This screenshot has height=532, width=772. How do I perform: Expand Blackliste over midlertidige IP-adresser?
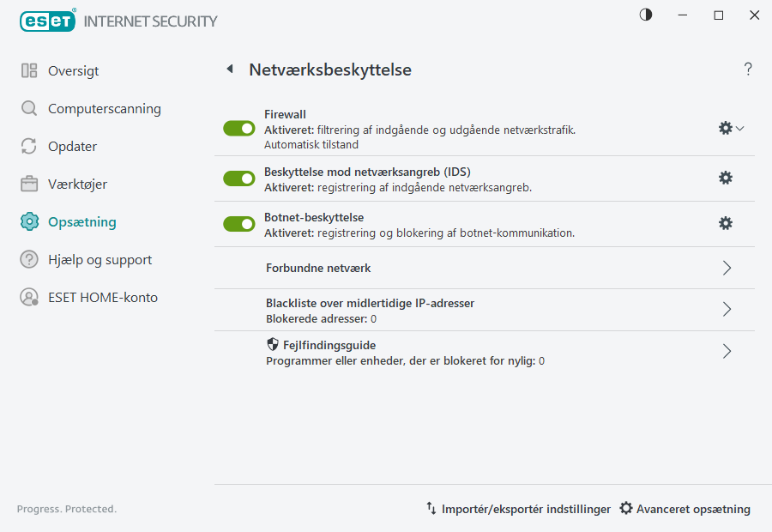pos(727,309)
